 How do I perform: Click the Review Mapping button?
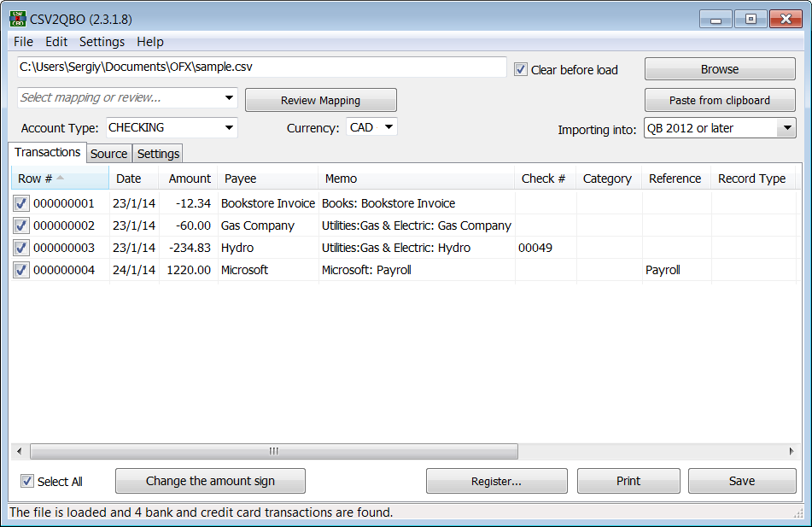[x=320, y=100]
